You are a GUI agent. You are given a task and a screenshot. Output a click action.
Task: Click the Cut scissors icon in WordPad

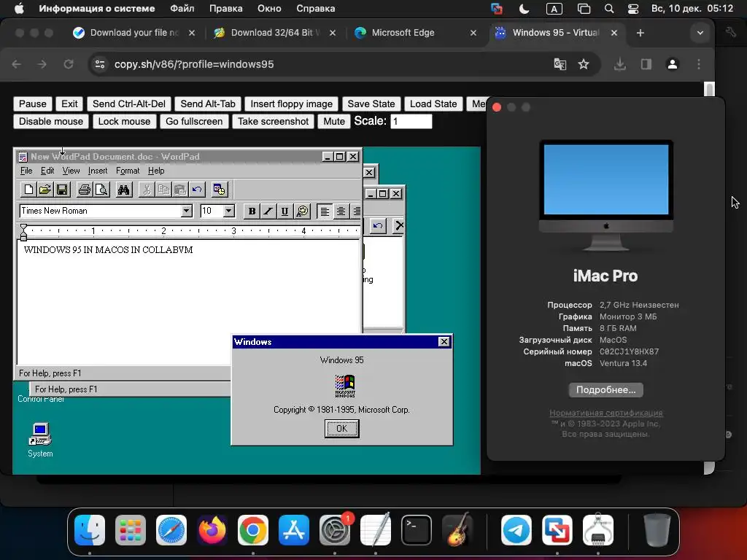[x=147, y=190]
